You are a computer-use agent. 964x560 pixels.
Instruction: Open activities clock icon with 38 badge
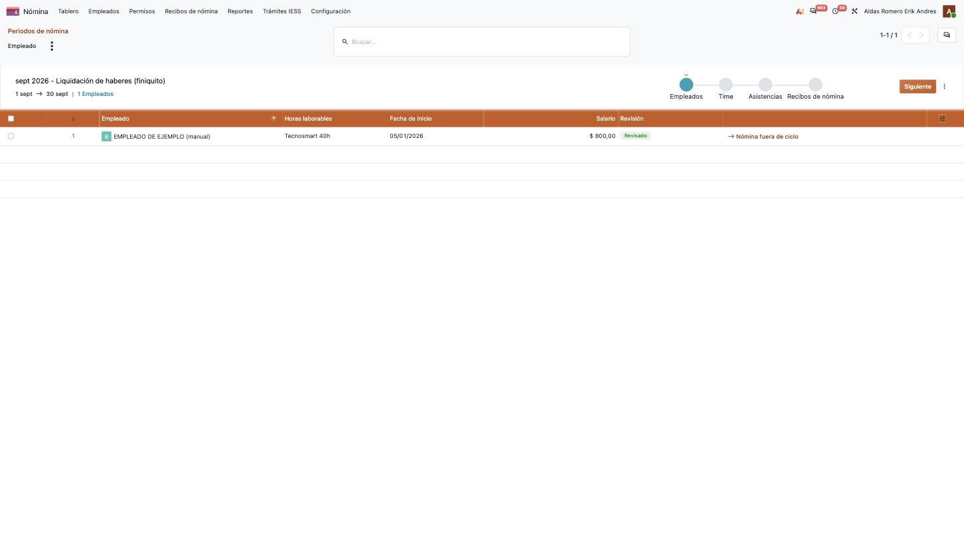(x=835, y=11)
